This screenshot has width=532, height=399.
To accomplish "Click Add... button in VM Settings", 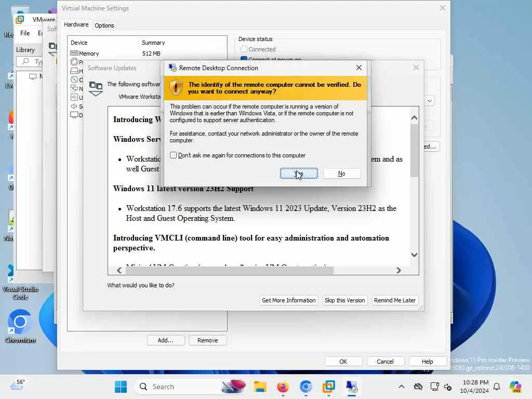I will coord(166,340).
